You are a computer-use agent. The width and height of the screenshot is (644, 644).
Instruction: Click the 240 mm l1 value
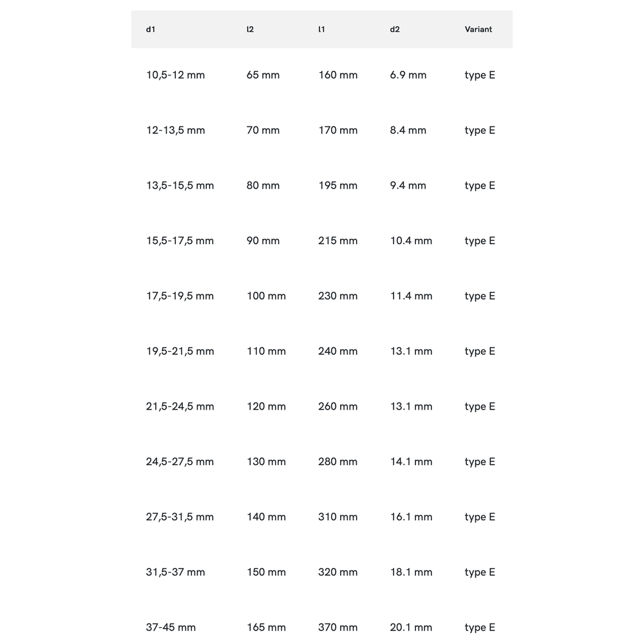(337, 352)
